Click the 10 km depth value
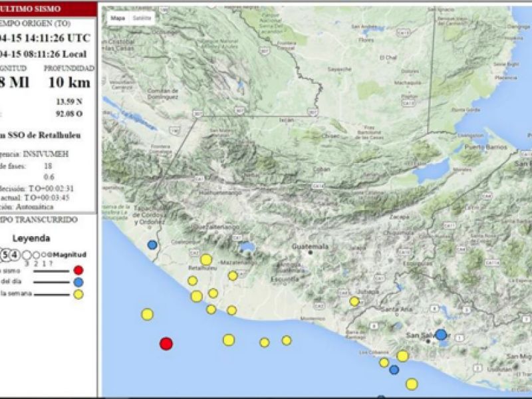The height and width of the screenshot is (399, 532). 69,82
